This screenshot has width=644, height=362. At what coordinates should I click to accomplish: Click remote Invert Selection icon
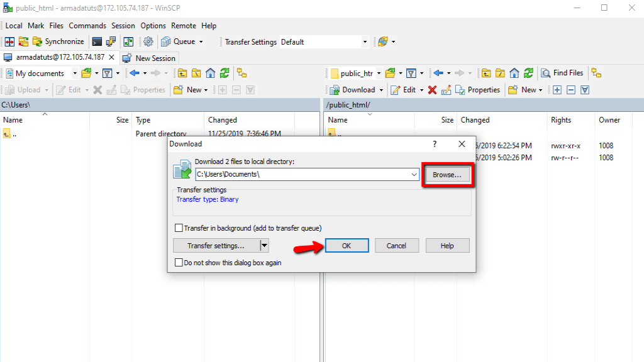585,90
